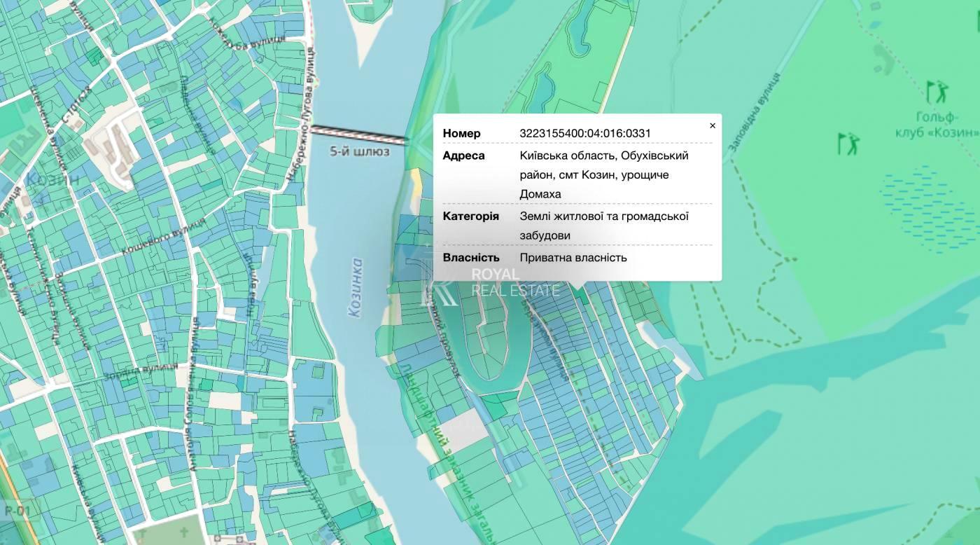Click the Козинка river label
980x545 pixels.
[x=356, y=288]
